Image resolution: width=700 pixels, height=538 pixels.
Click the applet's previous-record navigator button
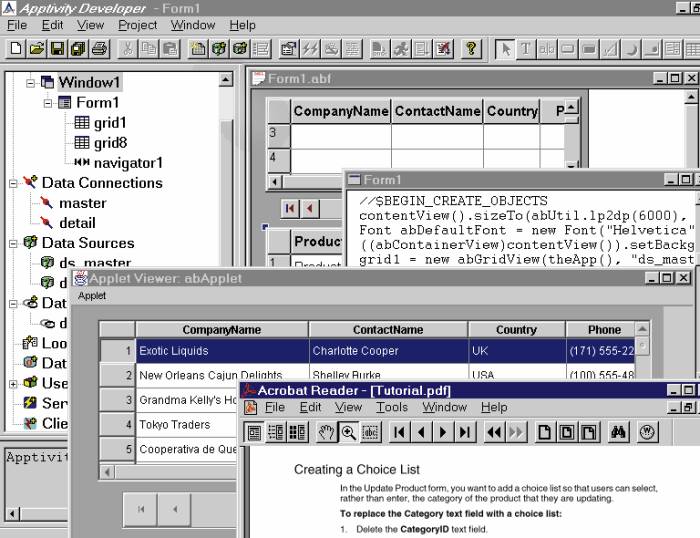[175, 509]
